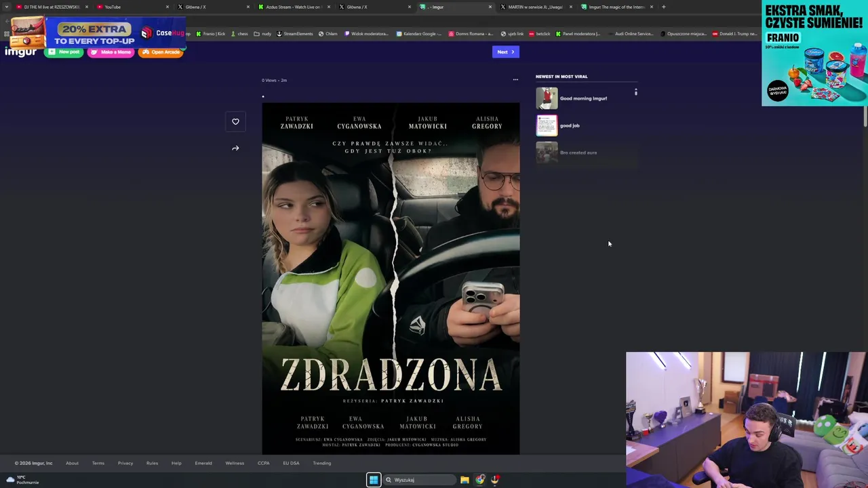Close the active Imgur tab
Screen dimensions: 868x488
click(x=490, y=7)
